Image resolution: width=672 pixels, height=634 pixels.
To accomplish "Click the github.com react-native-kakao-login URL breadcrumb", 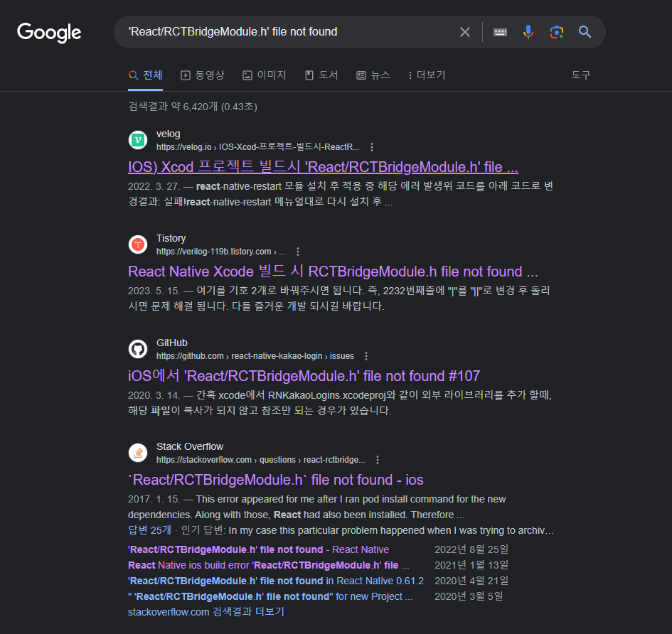I will [255, 356].
